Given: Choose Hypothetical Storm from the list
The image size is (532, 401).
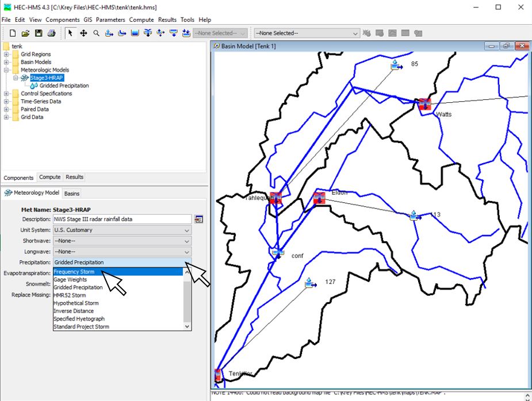Looking at the screenshot, I should pos(118,303).
